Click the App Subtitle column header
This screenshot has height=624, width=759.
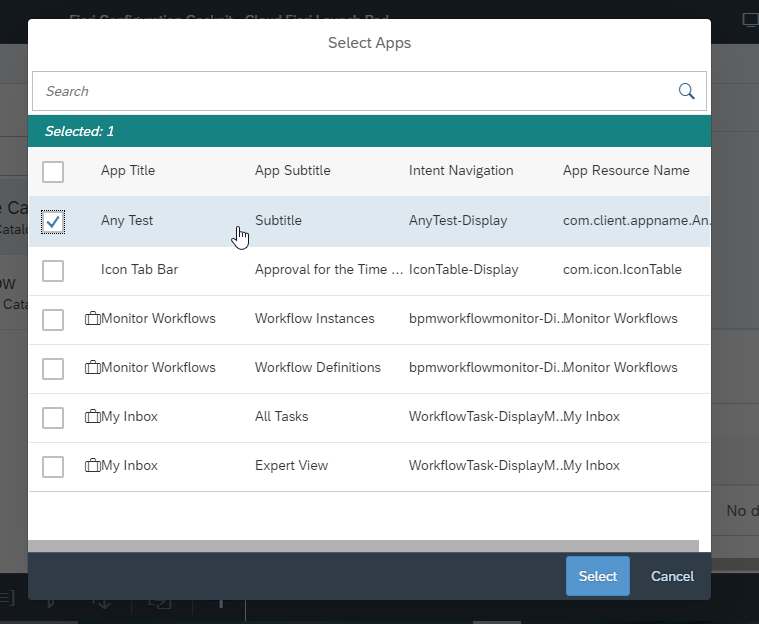click(x=292, y=171)
